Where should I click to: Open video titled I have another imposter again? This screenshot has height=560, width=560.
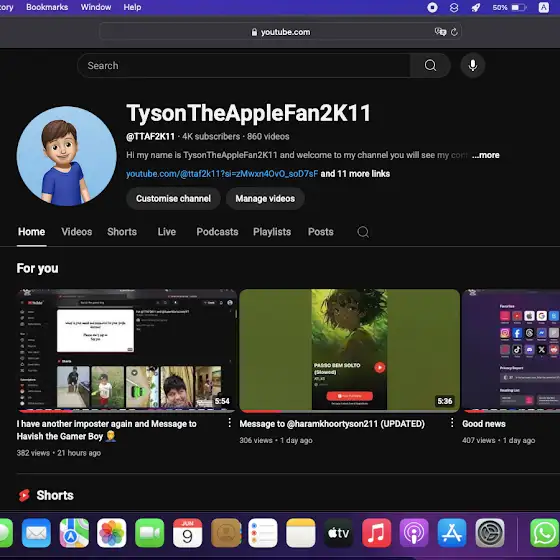click(106, 430)
